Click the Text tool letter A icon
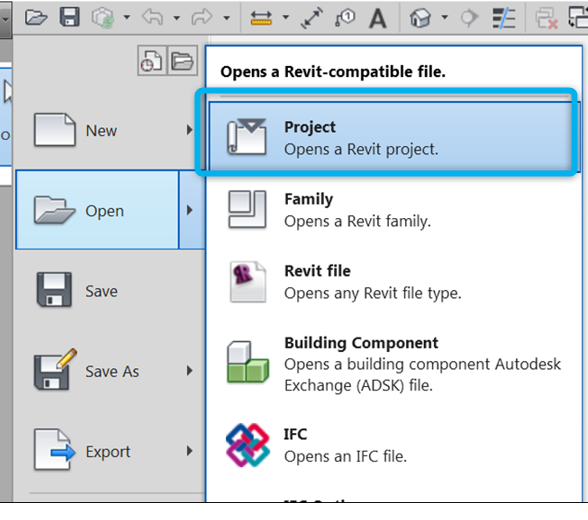 tap(377, 18)
